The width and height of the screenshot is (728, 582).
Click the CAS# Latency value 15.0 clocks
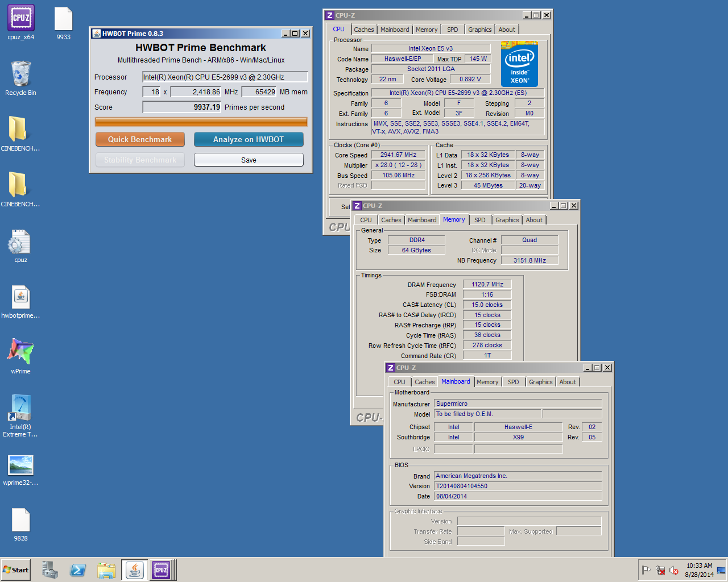click(x=487, y=305)
